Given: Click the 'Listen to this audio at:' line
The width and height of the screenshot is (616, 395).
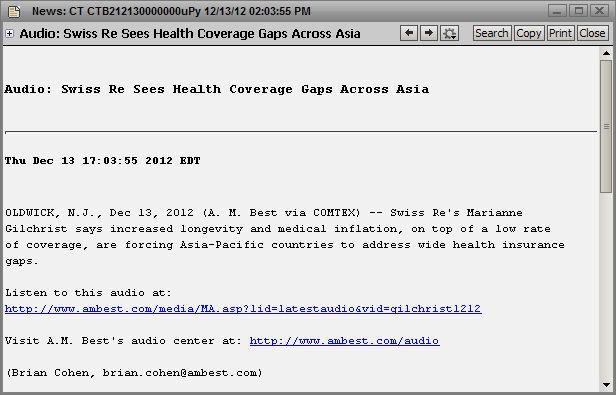Looking at the screenshot, I should pyautogui.click(x=88, y=293).
